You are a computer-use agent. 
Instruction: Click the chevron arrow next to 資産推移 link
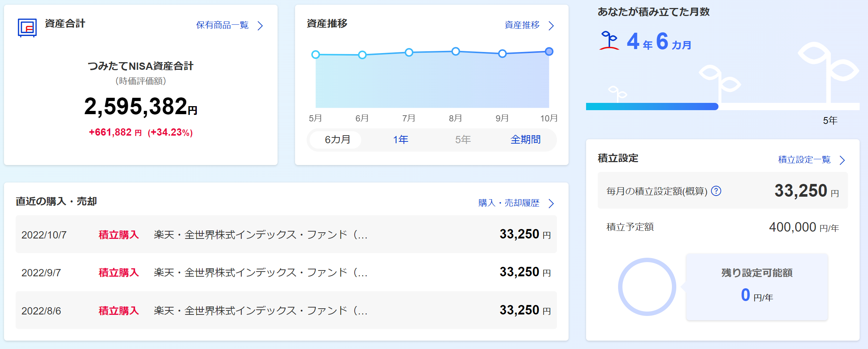(551, 26)
